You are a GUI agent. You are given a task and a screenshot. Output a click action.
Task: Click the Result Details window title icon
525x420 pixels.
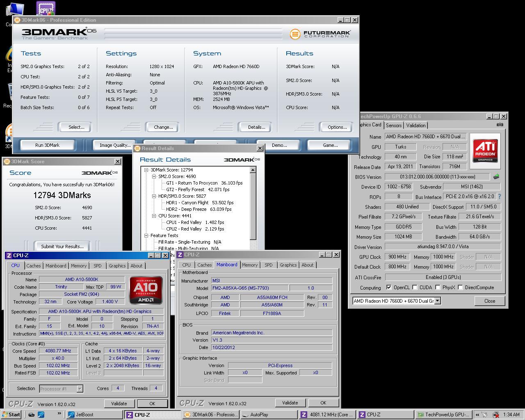(x=137, y=148)
